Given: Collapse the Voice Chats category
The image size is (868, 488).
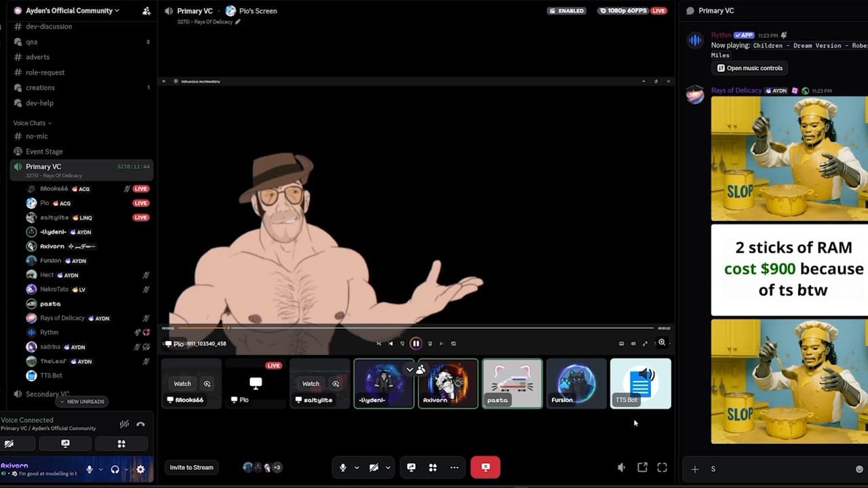Looking at the screenshot, I should pyautogui.click(x=33, y=123).
